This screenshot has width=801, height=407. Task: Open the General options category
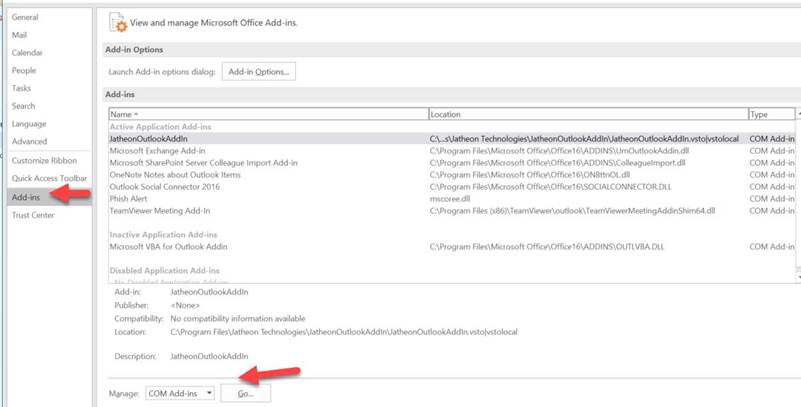[x=25, y=17]
